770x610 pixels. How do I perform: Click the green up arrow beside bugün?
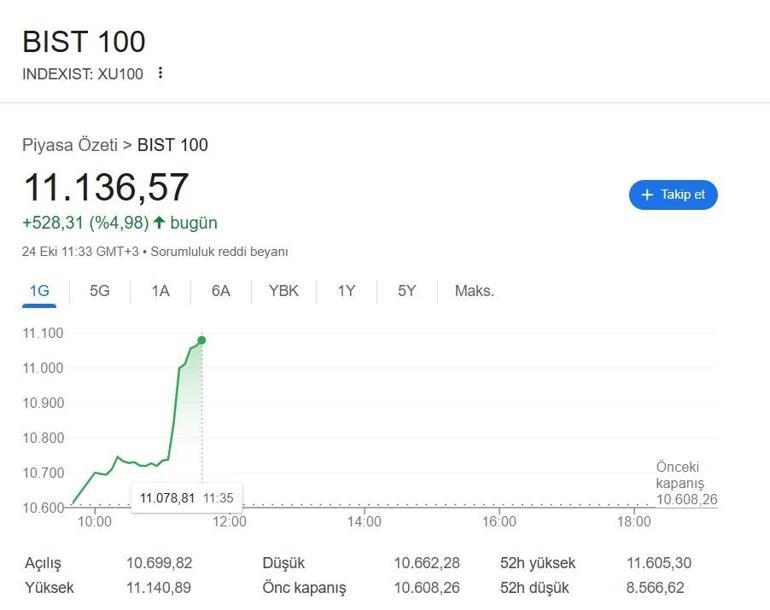pos(159,222)
